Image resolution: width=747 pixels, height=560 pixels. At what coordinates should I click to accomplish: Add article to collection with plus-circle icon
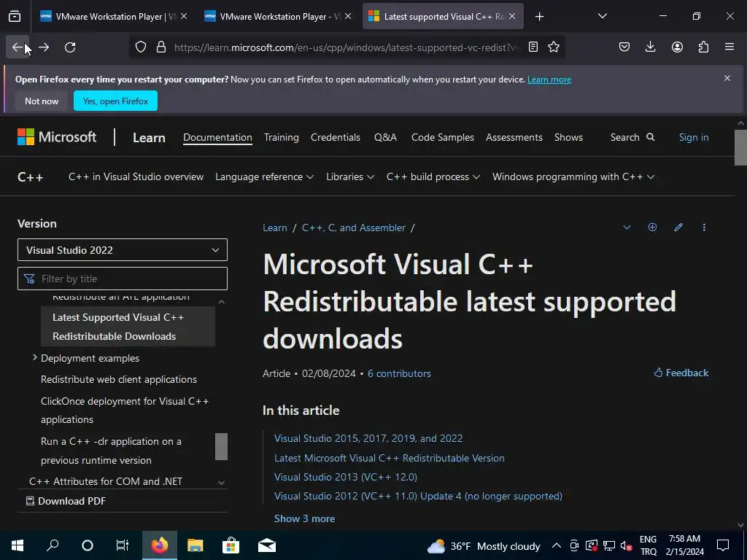click(x=652, y=227)
